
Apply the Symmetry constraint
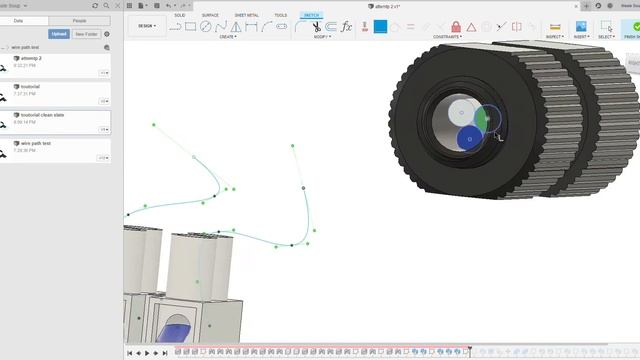point(517,27)
